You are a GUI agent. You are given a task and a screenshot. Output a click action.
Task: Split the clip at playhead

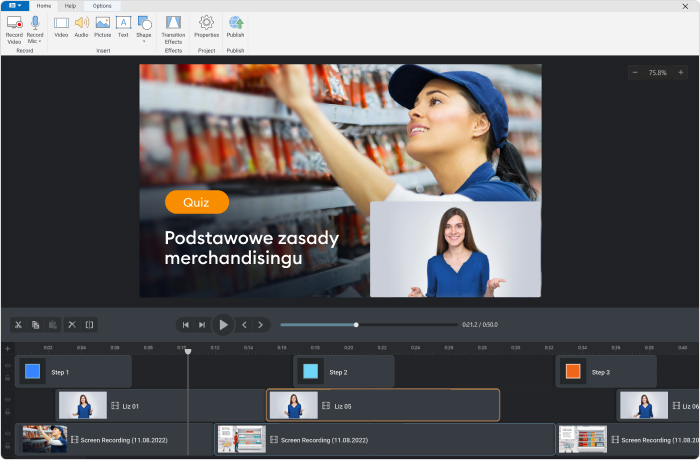tap(89, 325)
